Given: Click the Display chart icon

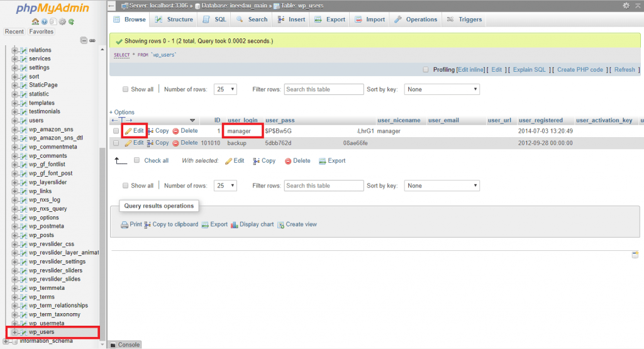Looking at the screenshot, I should (235, 224).
